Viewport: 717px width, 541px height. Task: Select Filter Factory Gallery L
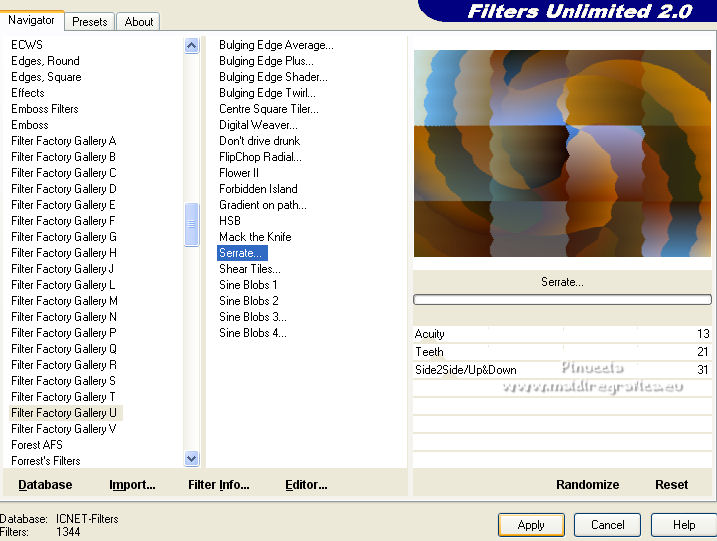point(63,285)
